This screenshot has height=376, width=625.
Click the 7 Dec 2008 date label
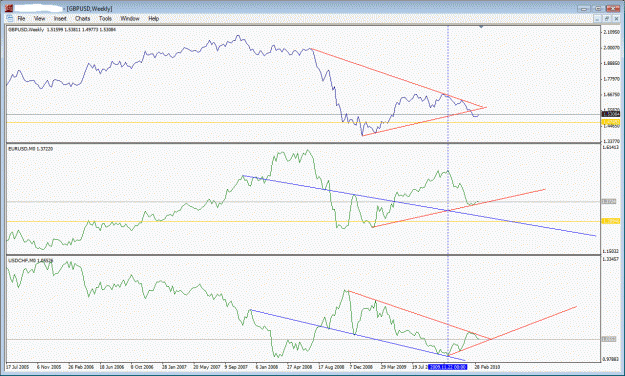click(361, 367)
